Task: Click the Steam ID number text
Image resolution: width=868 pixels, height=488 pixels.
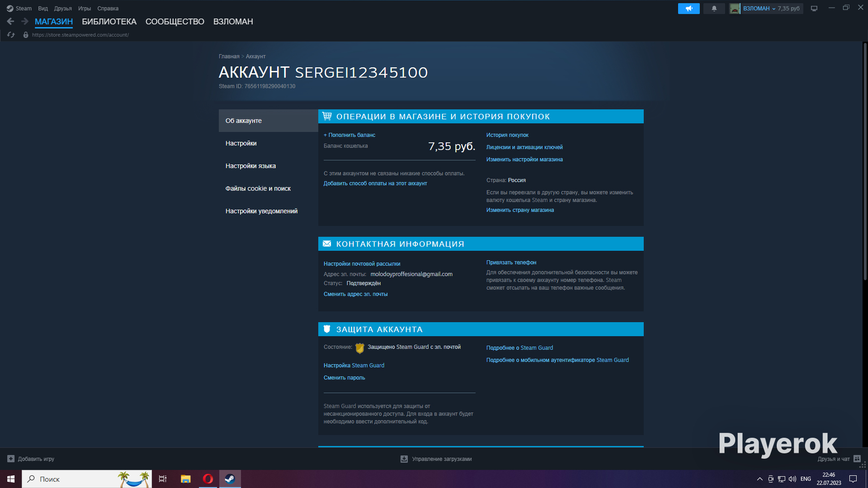Action: tap(269, 86)
